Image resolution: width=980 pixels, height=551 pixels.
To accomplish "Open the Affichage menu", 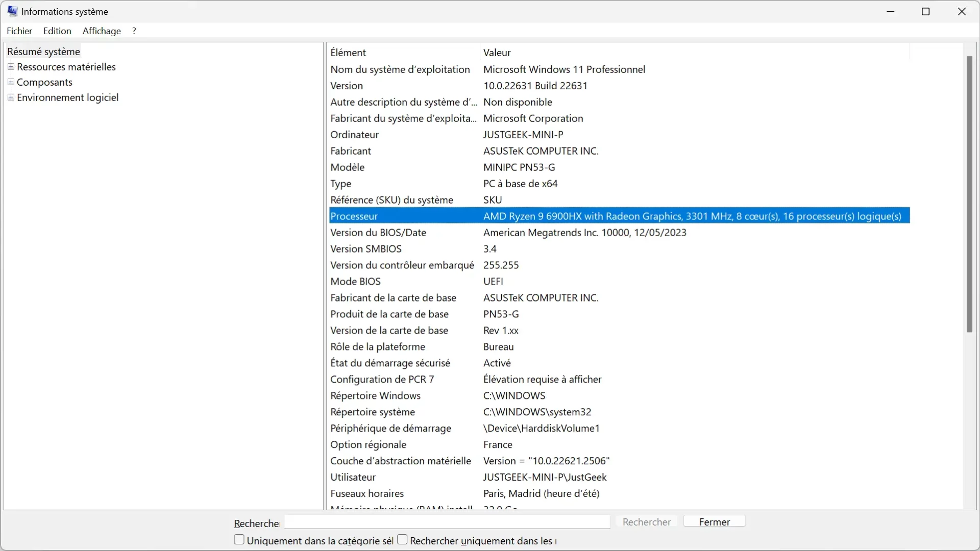I will 102,31.
